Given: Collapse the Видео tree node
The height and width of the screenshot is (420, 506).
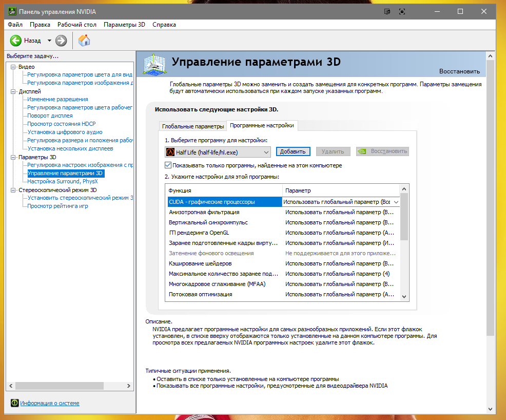Looking at the screenshot, I should tap(13, 67).
